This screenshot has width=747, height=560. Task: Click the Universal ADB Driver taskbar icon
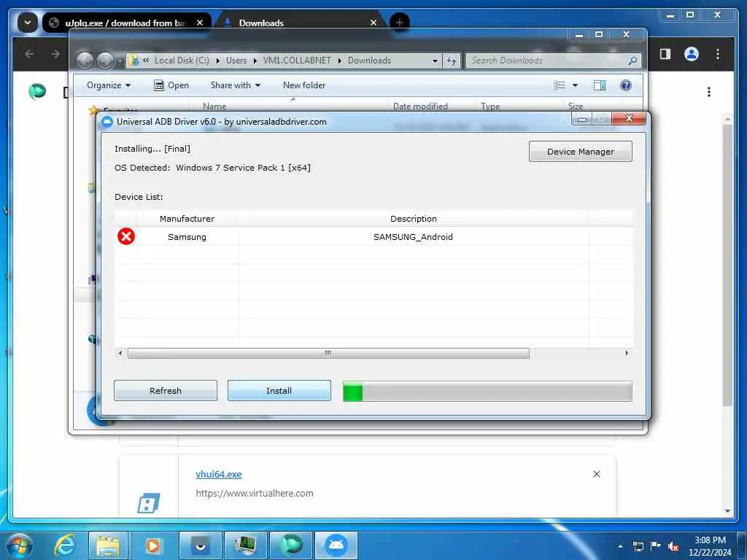336,545
